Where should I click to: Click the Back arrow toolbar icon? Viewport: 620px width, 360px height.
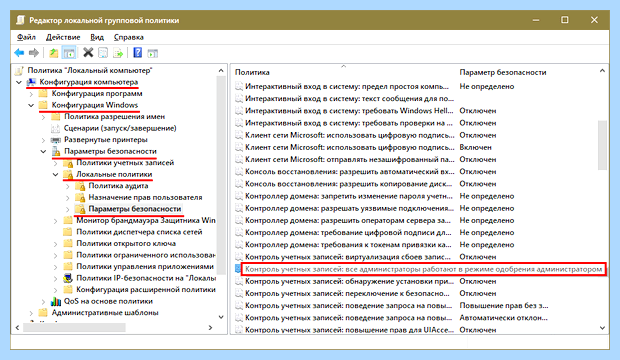click(x=19, y=53)
